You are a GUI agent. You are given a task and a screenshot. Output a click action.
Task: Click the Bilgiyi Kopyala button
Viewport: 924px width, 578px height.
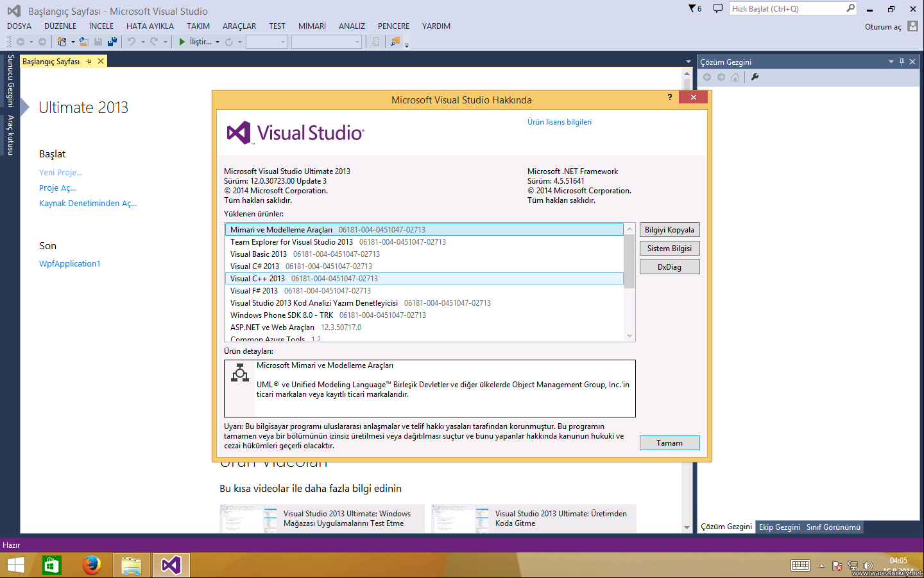pos(669,230)
